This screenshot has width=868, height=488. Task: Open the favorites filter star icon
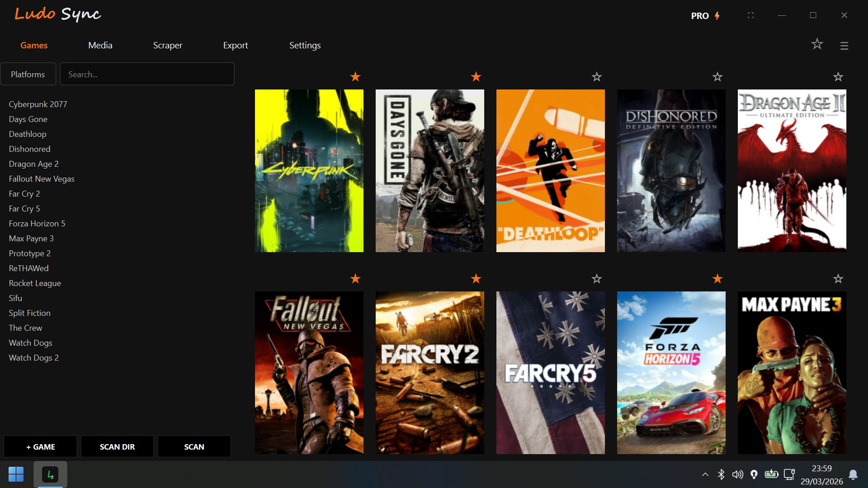click(816, 44)
